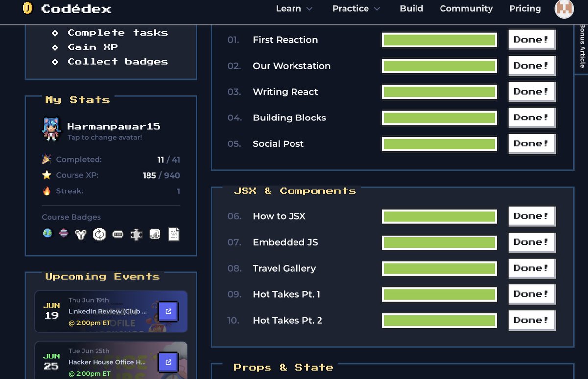The image size is (588, 379).
Task: Open the LinkedIn Review event card
Action: coord(111,311)
